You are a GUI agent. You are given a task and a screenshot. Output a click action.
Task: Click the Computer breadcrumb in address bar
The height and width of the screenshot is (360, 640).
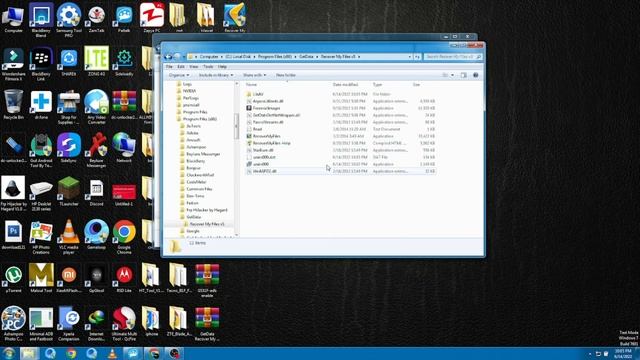click(209, 57)
